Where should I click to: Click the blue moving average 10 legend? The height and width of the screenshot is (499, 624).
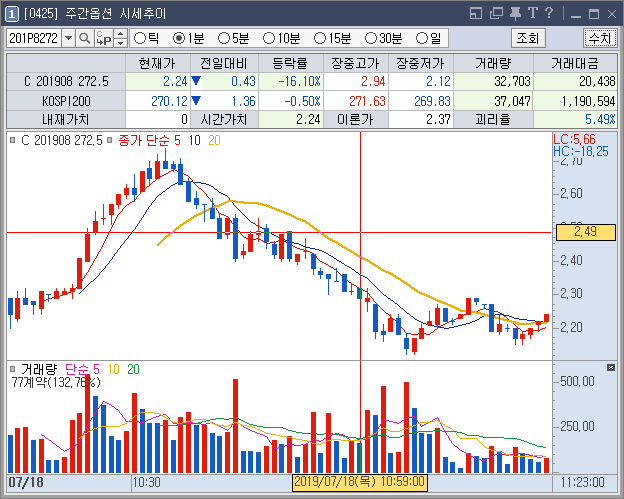pos(195,140)
